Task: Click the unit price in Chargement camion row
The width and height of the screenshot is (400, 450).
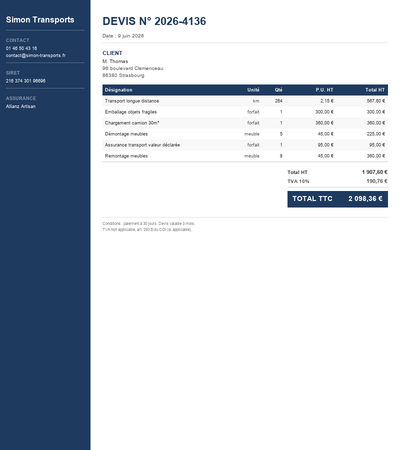Action: point(324,123)
